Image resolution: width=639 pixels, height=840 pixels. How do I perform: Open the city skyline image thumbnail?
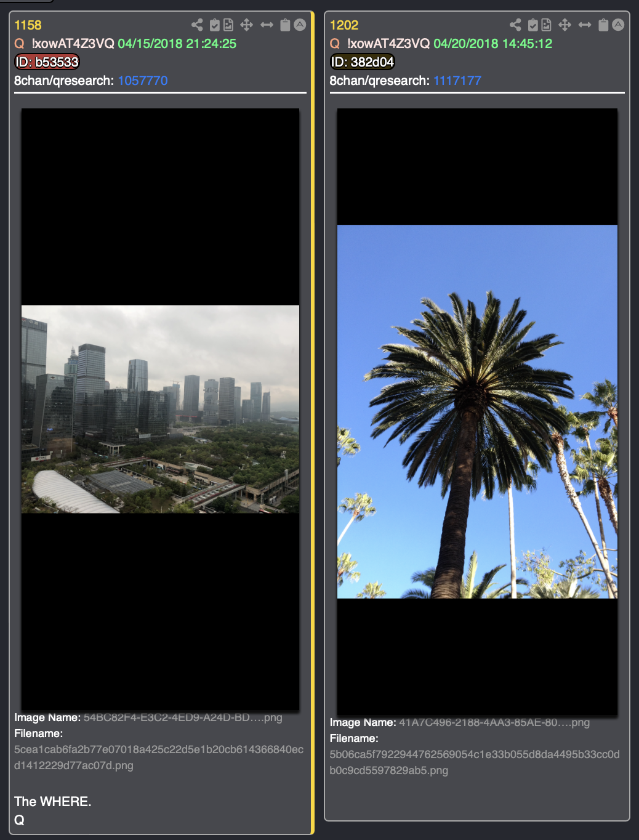pyautogui.click(x=160, y=410)
